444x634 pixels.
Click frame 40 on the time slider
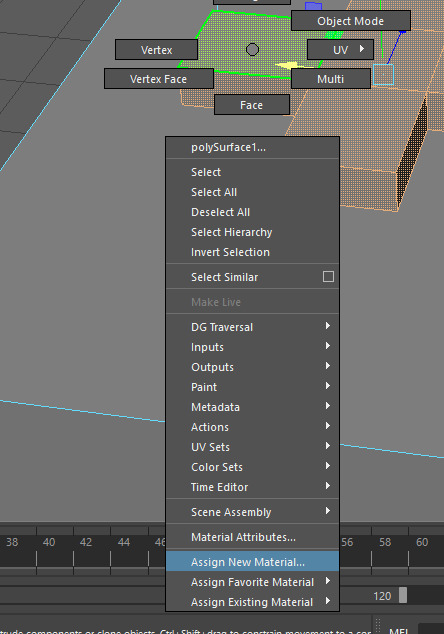[49, 542]
